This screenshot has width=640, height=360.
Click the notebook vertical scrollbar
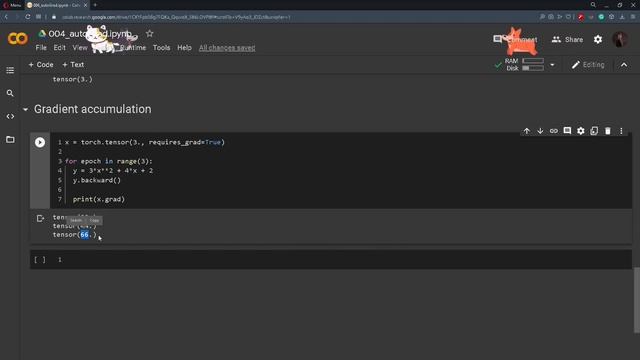click(x=637, y=300)
